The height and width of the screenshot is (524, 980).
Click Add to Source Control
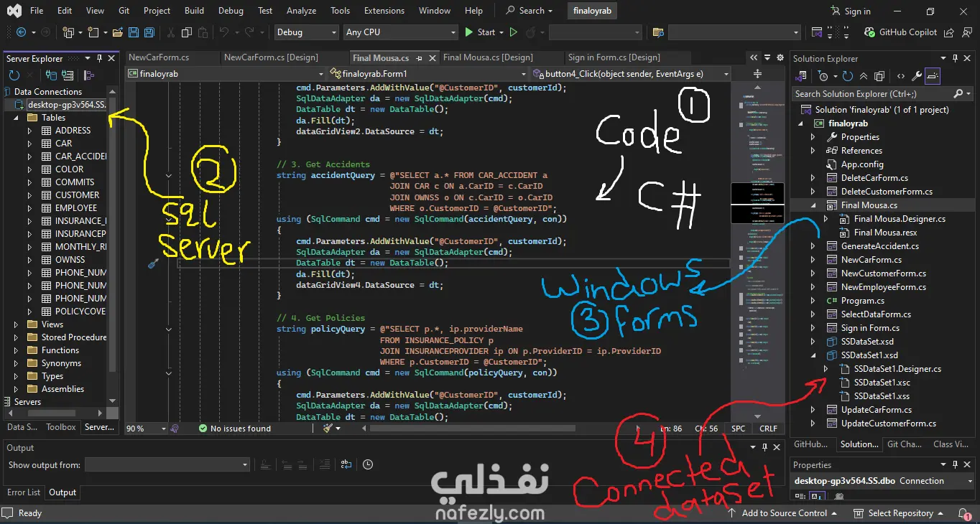point(782,513)
